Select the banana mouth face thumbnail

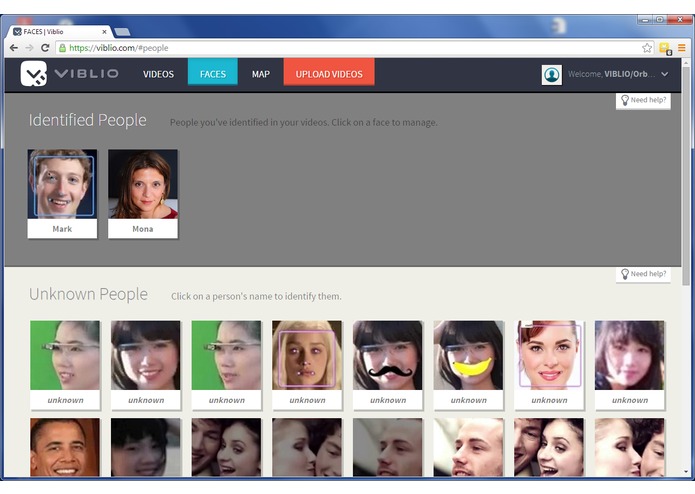469,355
